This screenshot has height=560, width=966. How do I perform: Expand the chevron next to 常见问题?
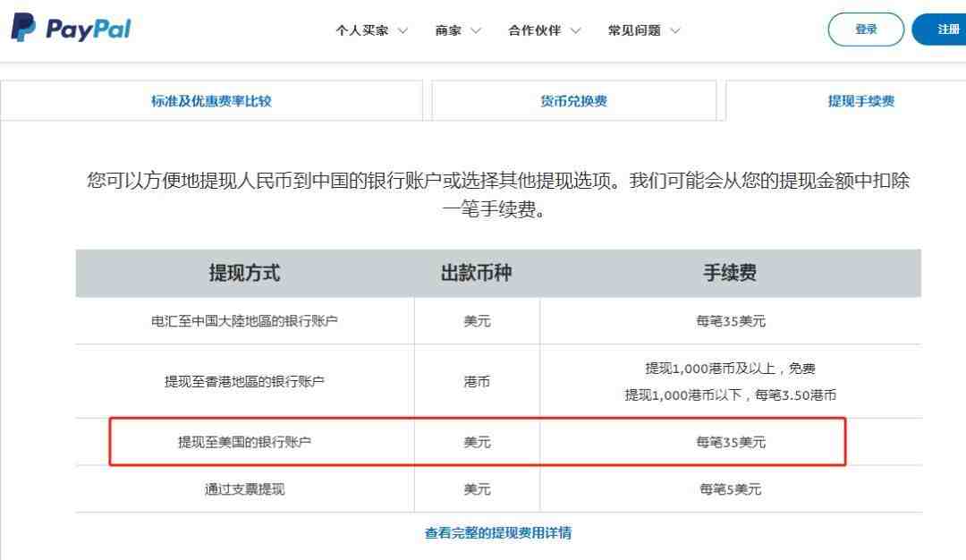point(674,30)
